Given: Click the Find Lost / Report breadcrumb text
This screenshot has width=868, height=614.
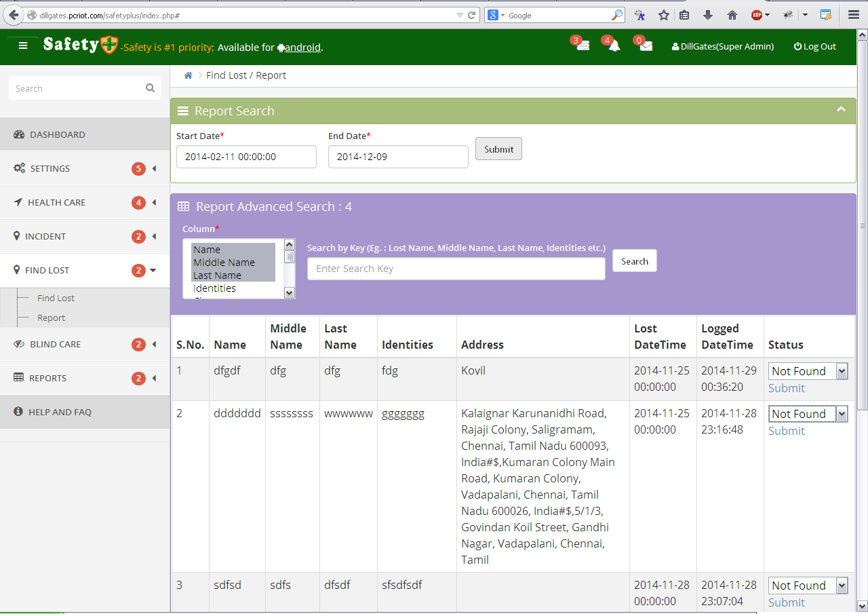Looking at the screenshot, I should pos(246,75).
